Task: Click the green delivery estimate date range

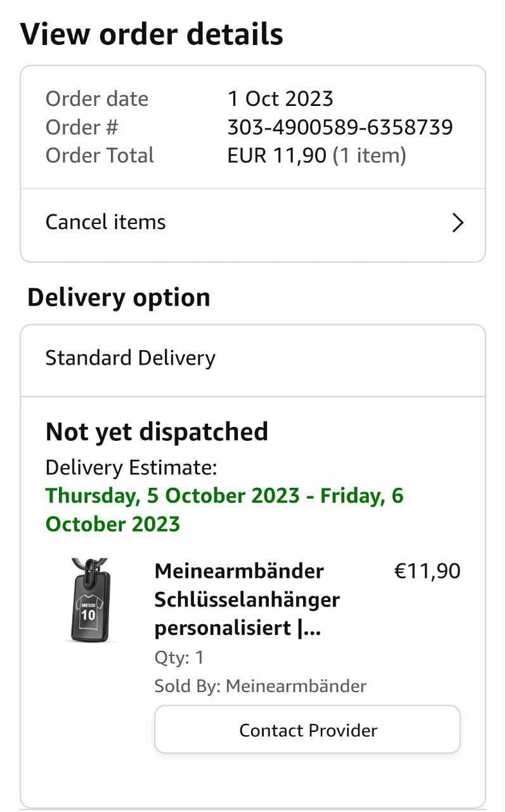Action: [x=224, y=509]
